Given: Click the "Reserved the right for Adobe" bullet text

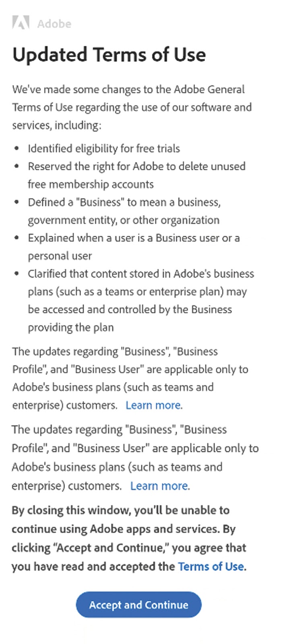Looking at the screenshot, I should coord(136,166).
